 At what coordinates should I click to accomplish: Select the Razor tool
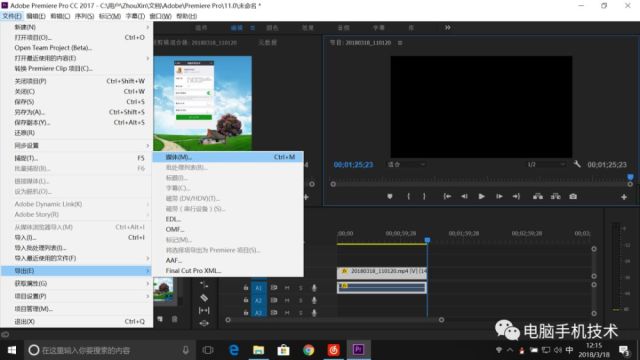[204, 298]
